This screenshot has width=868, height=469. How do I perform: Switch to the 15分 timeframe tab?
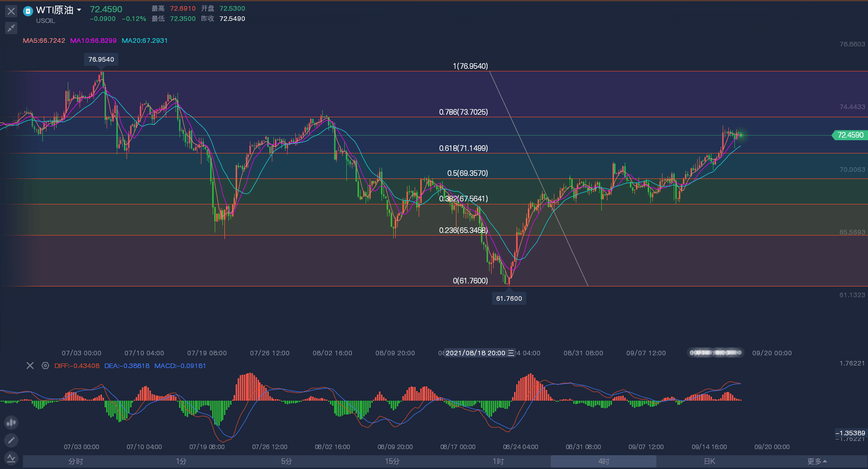click(x=392, y=461)
